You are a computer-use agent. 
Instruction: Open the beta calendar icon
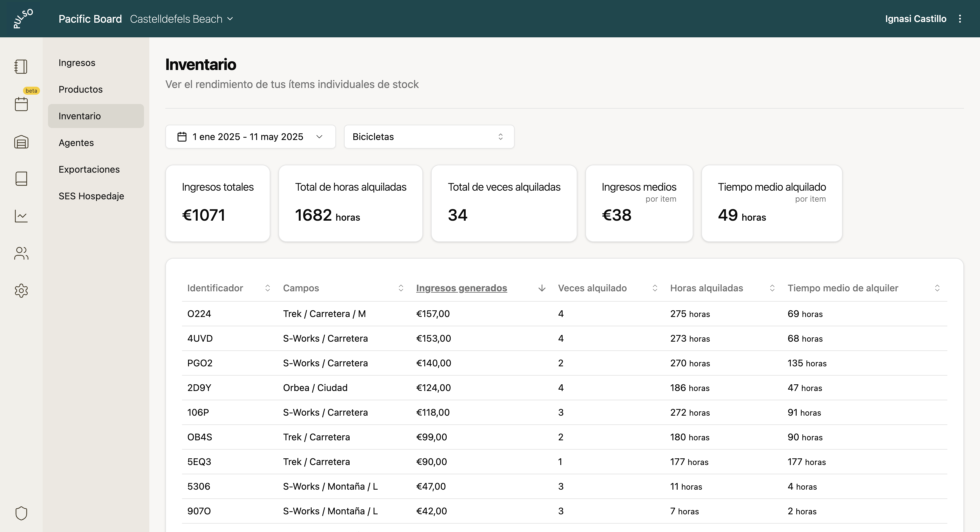21,104
